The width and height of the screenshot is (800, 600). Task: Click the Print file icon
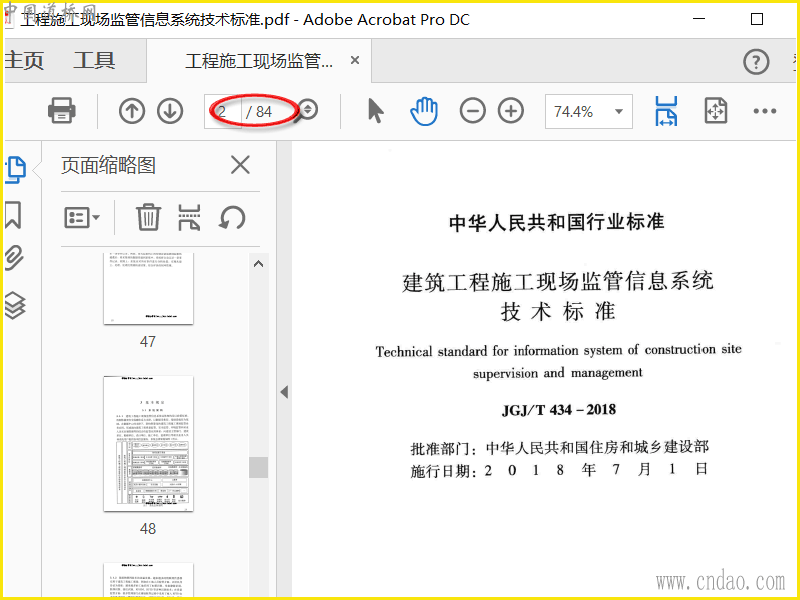click(x=62, y=110)
